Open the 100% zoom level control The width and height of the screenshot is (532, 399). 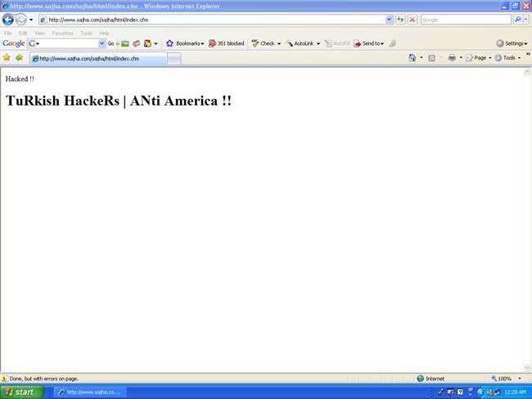click(503, 379)
